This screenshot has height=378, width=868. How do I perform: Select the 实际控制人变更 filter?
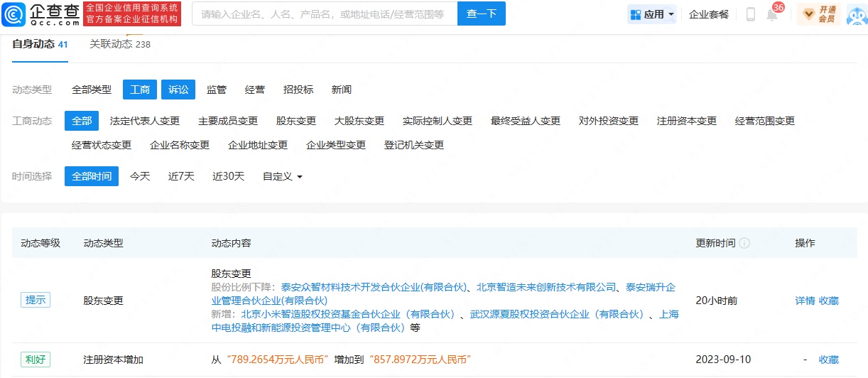pyautogui.click(x=438, y=121)
